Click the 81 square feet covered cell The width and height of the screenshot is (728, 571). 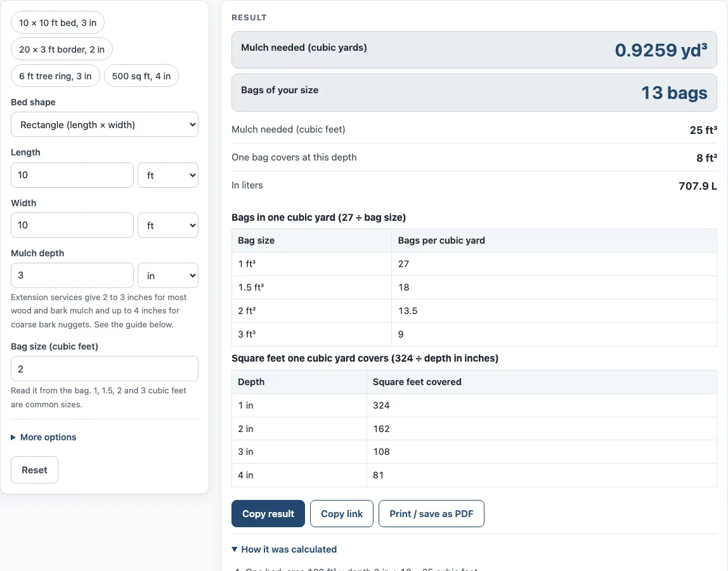pyautogui.click(x=542, y=475)
